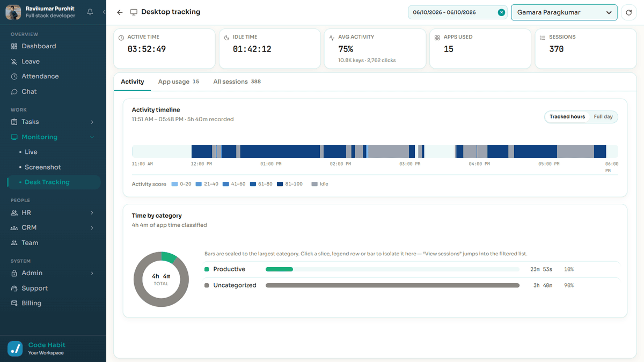Click the notification bell icon

[x=90, y=12]
